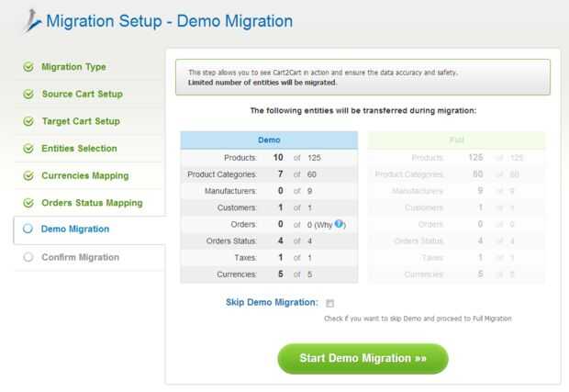The image size is (569, 392).
Task: Click the green checkmark beside Currencies Mapping
Action: [x=28, y=175]
